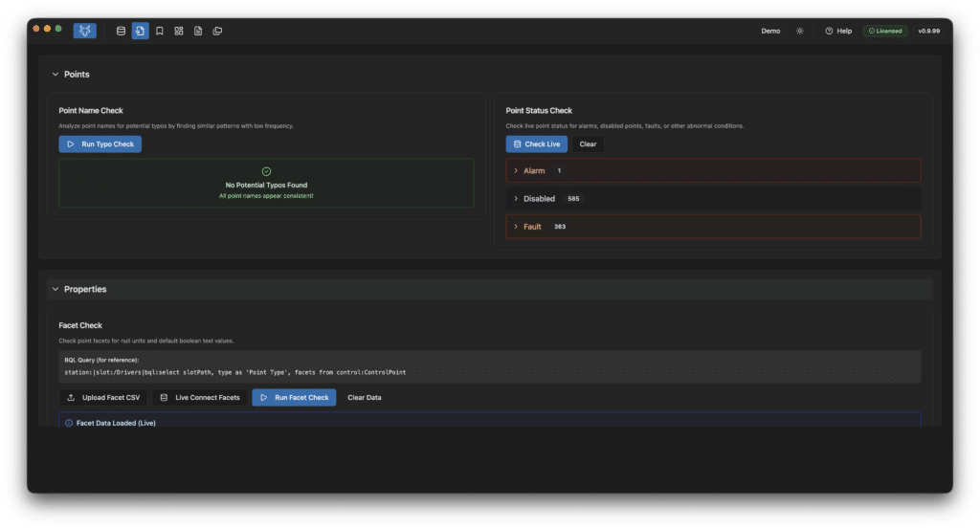Click Check Live button
980x529 pixels.
click(x=536, y=144)
